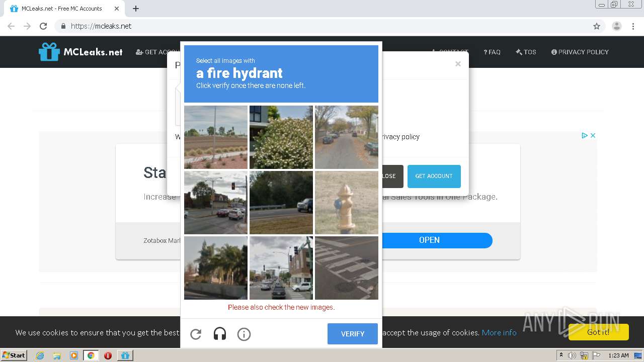Click the blue VERIFY button
Screen dimensions: 644x362
[x=353, y=334]
